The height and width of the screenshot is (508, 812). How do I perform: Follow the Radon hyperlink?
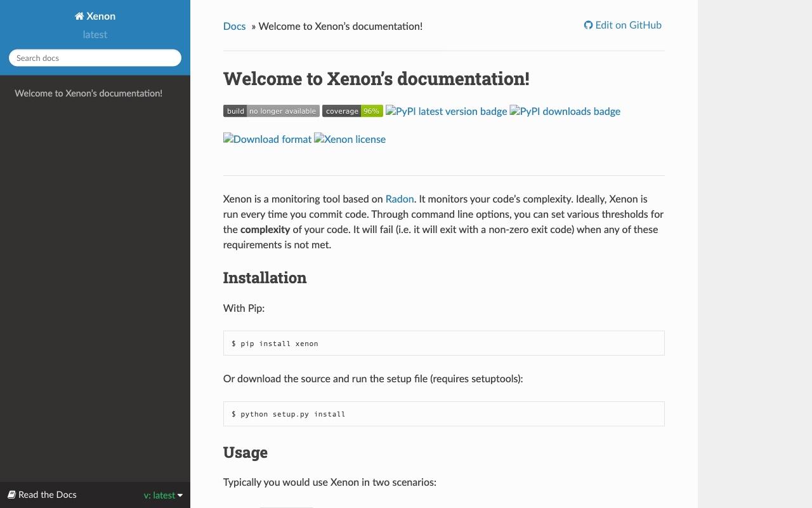(400, 199)
